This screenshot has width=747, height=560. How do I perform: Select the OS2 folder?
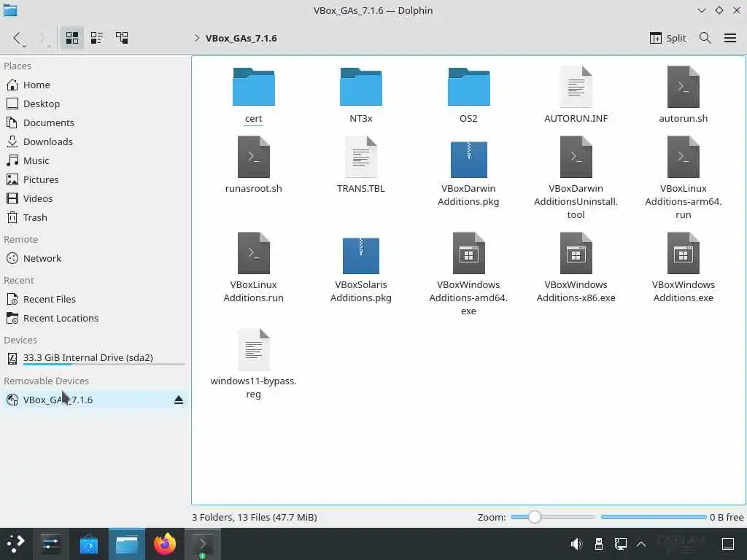[x=468, y=96]
